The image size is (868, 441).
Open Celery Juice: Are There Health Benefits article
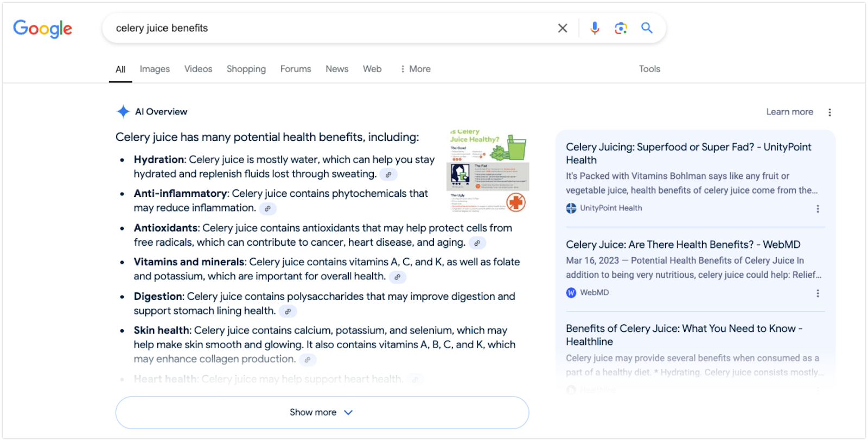[x=683, y=245]
